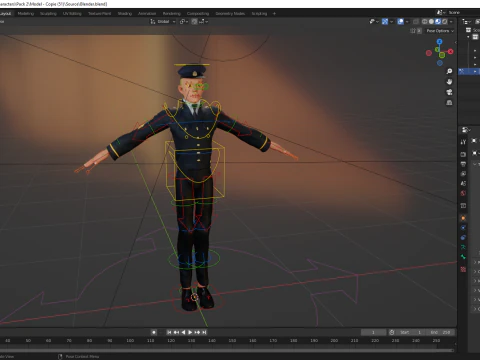480x360 pixels.
Task: Open the Tool properties tab
Action: (x=463, y=142)
